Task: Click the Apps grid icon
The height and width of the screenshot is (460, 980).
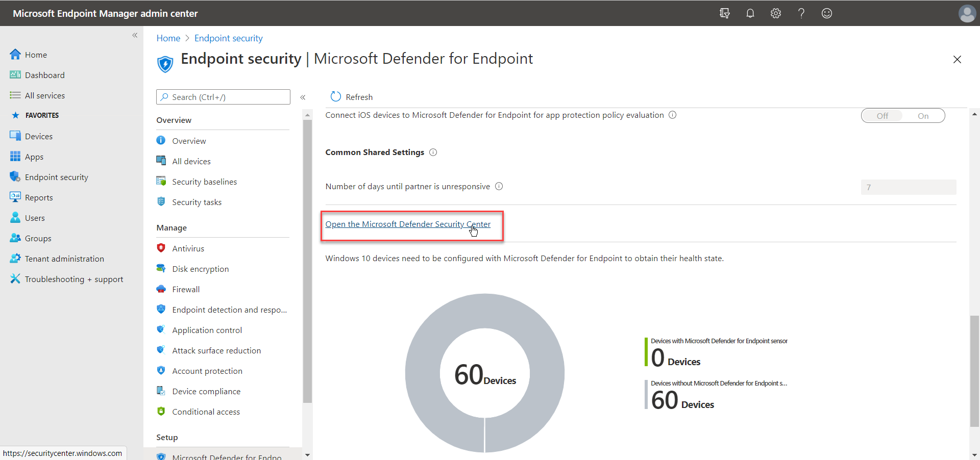Action: tap(15, 157)
